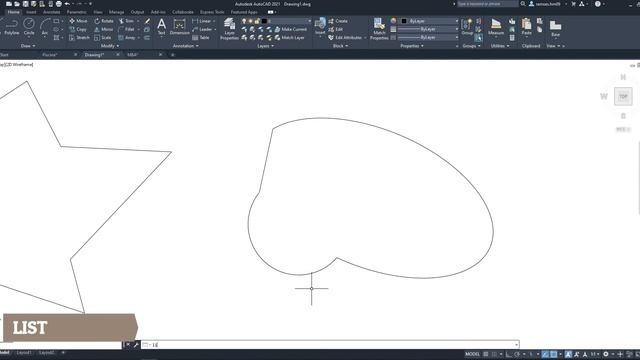Expand the Draw panel
The height and width of the screenshot is (360, 640).
pyautogui.click(x=28, y=46)
